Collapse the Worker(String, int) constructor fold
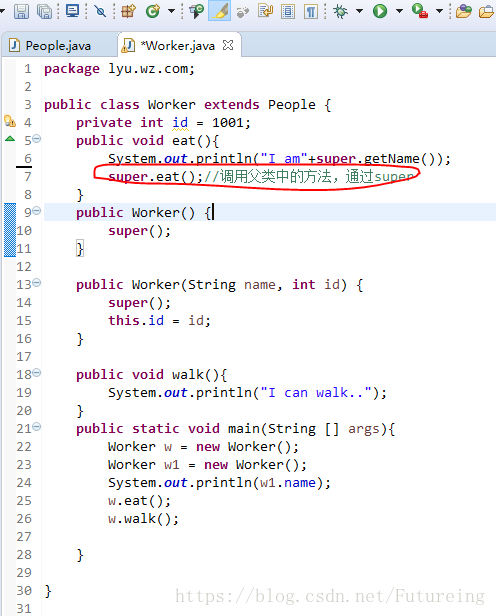 37,282
